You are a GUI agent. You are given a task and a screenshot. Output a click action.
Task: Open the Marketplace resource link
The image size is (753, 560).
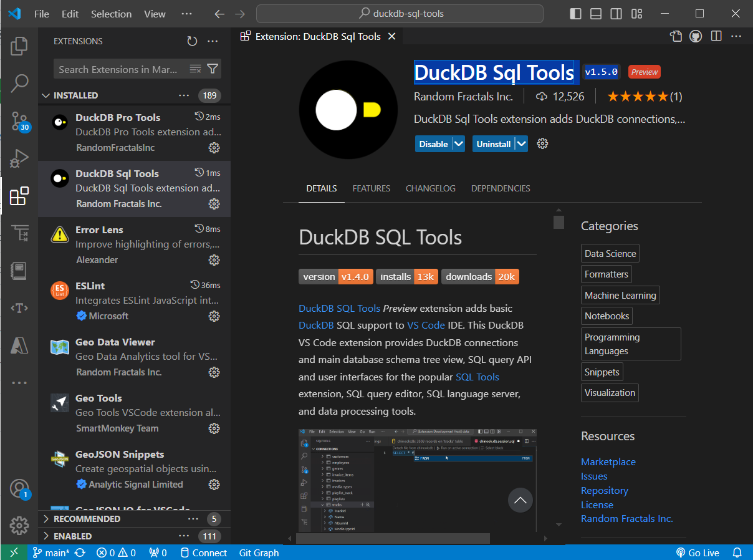[x=608, y=461]
